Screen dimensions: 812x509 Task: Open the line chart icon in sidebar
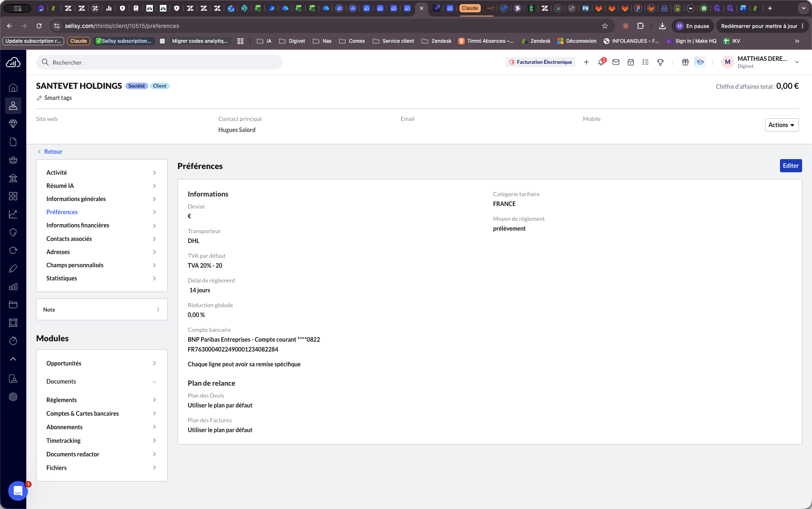pos(13,214)
